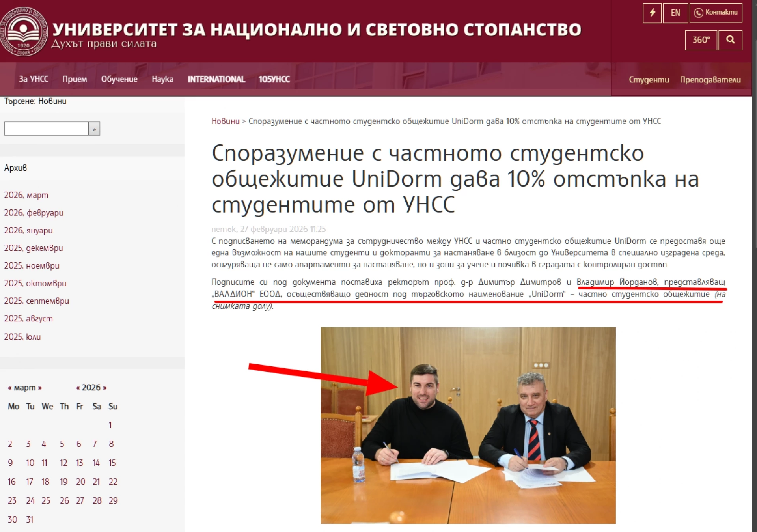This screenshot has width=757, height=532.
Task: Click the Новини breadcrumb link
Action: click(x=226, y=121)
